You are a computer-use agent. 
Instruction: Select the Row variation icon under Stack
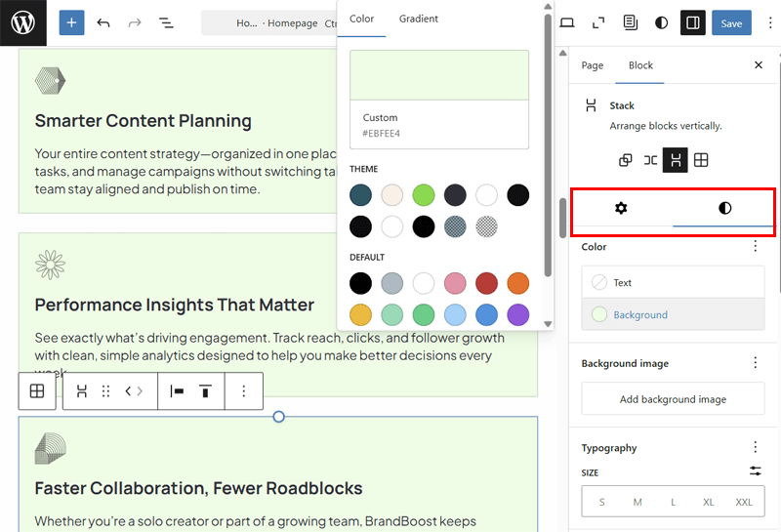tap(650, 160)
